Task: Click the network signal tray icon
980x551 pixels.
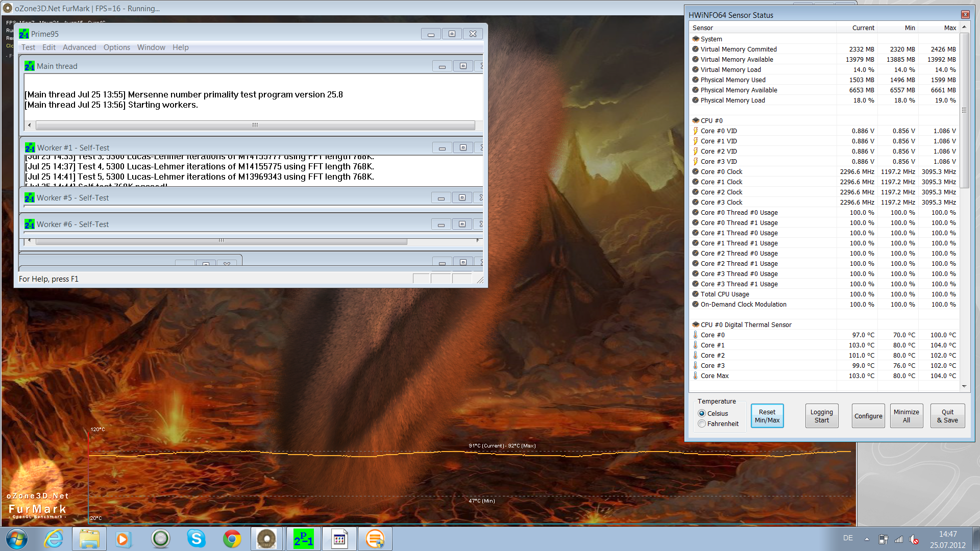Action: [x=899, y=539]
